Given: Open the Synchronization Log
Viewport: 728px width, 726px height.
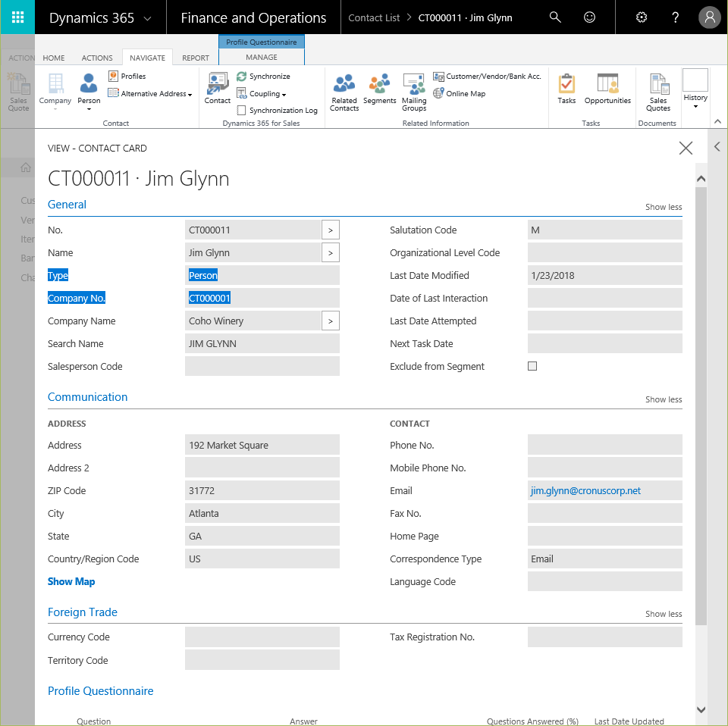Looking at the screenshot, I should (278, 111).
